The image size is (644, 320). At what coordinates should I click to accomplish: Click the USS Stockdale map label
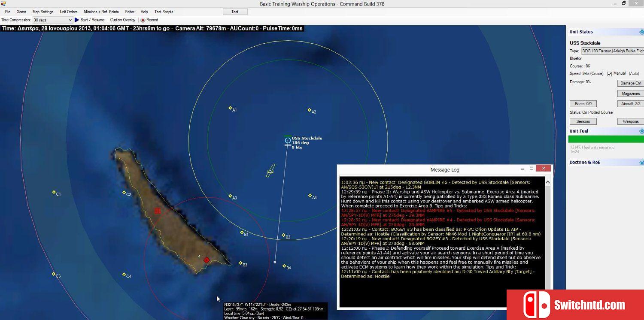tap(307, 138)
